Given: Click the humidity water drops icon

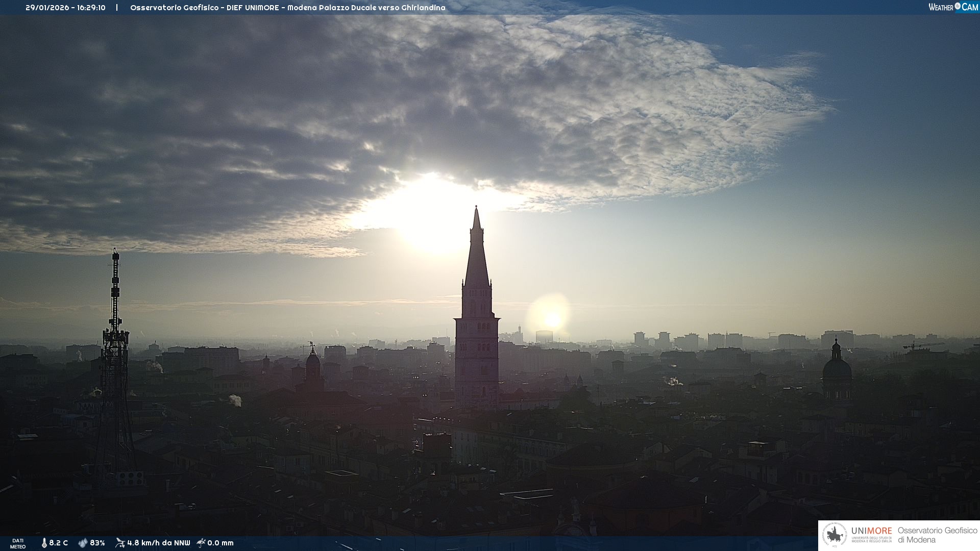Looking at the screenshot, I should [x=83, y=543].
